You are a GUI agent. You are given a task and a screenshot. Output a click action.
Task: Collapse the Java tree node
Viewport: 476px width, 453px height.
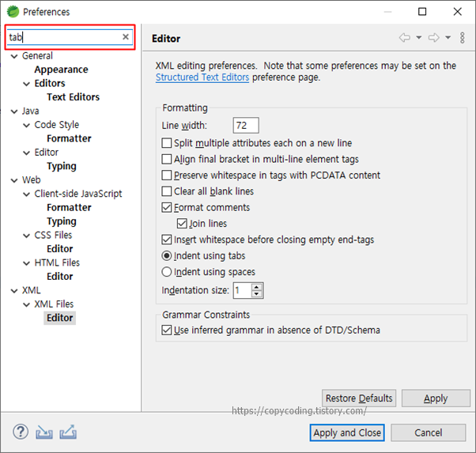click(x=14, y=111)
